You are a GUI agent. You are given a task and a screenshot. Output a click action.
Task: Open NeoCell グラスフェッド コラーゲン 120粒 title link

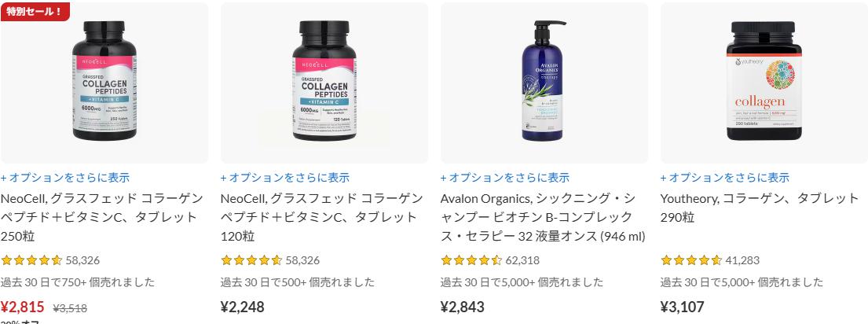click(321, 217)
